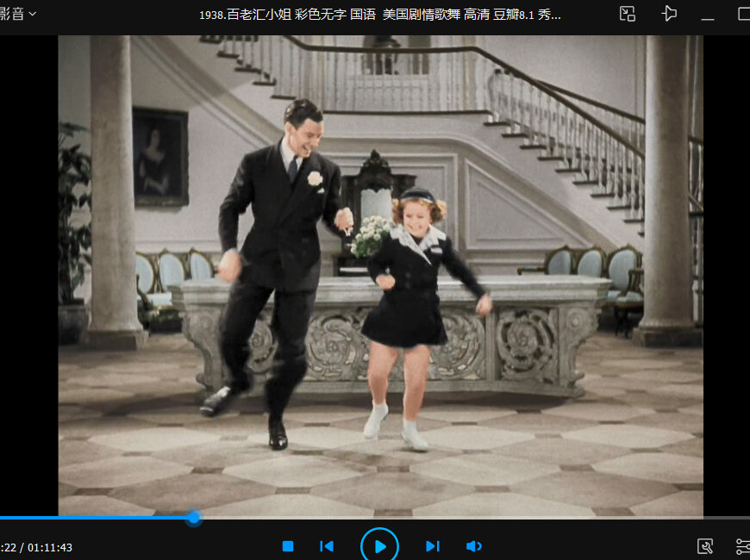Click the total duration 01:11:43
The height and width of the screenshot is (560, 750).
coord(50,548)
